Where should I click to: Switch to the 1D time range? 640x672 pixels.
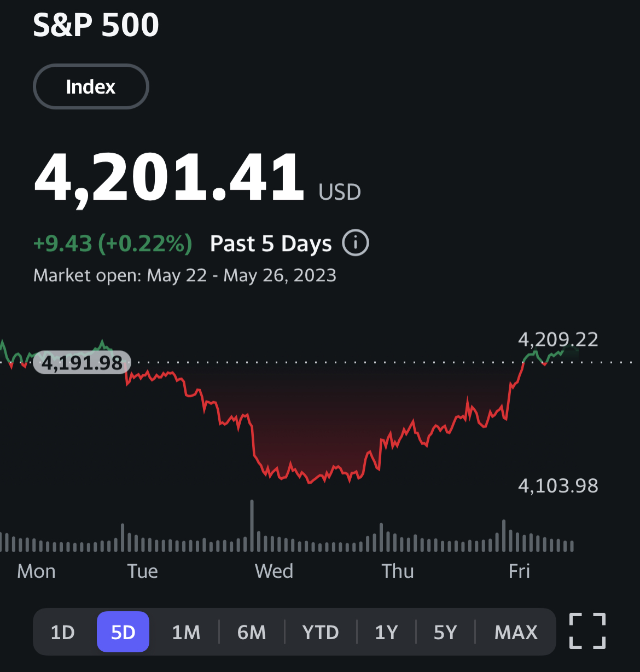click(62, 632)
